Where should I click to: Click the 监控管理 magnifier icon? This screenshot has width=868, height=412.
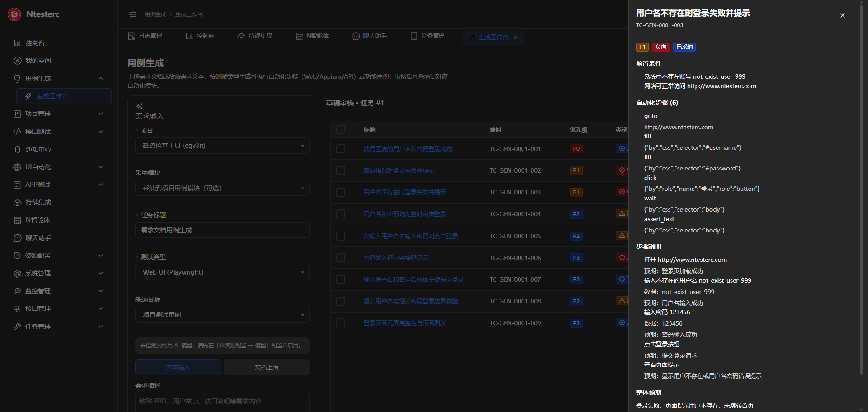click(17, 291)
